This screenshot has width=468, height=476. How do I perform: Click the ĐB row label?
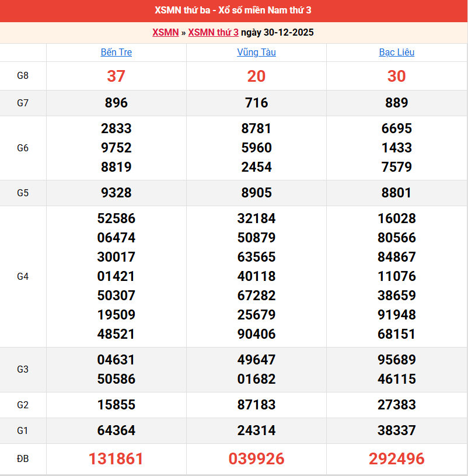click(23, 459)
